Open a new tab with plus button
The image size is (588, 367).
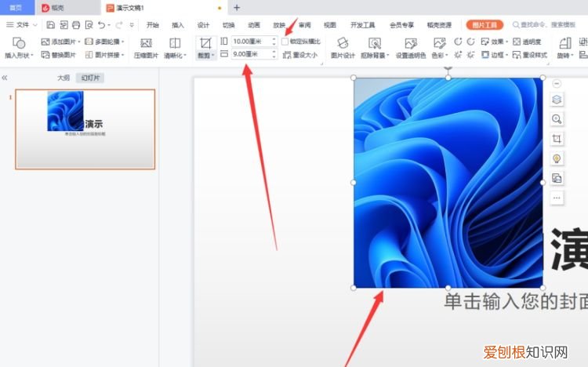237,8
